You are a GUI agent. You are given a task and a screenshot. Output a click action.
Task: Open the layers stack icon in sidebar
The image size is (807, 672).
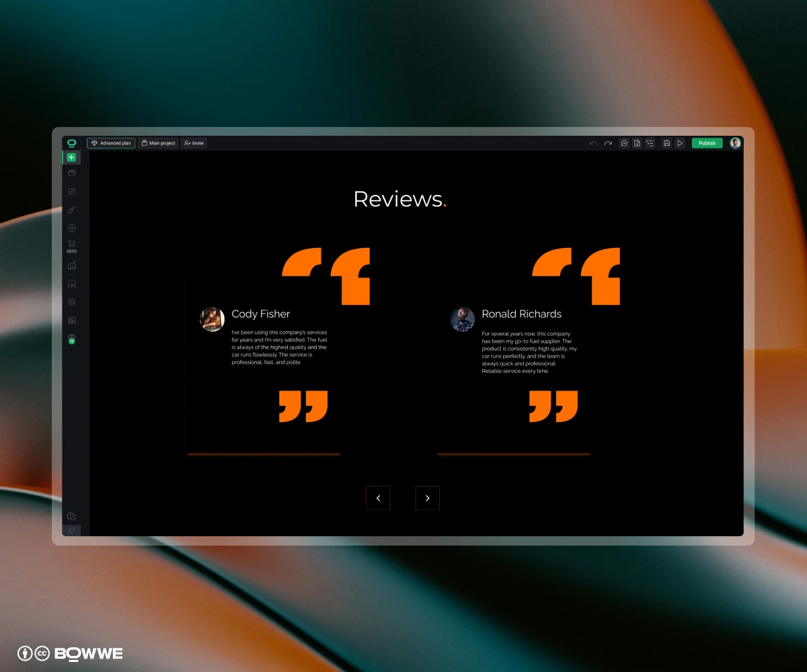(71, 302)
